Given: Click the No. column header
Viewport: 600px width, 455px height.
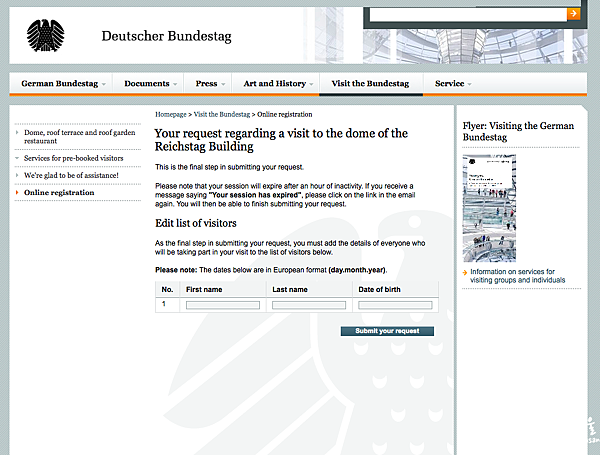Looking at the screenshot, I should pyautogui.click(x=167, y=290).
